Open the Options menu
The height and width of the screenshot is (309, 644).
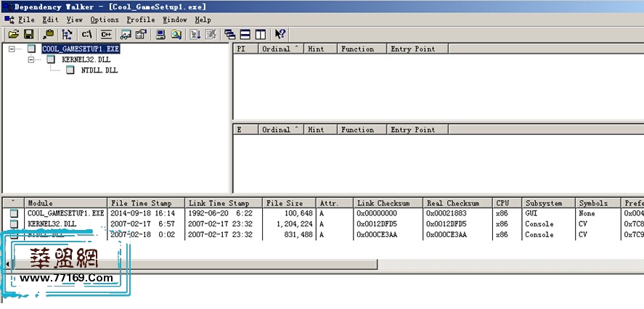[105, 20]
